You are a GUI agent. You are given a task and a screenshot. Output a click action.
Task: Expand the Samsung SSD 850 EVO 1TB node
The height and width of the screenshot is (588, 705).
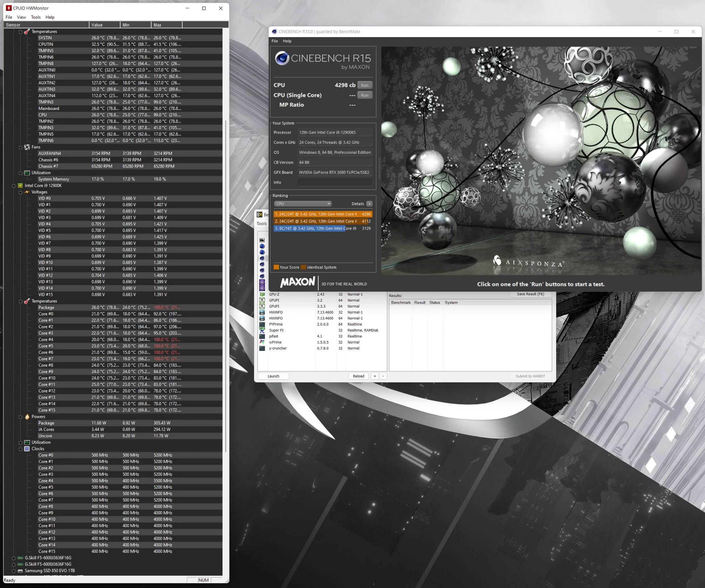tap(14, 571)
